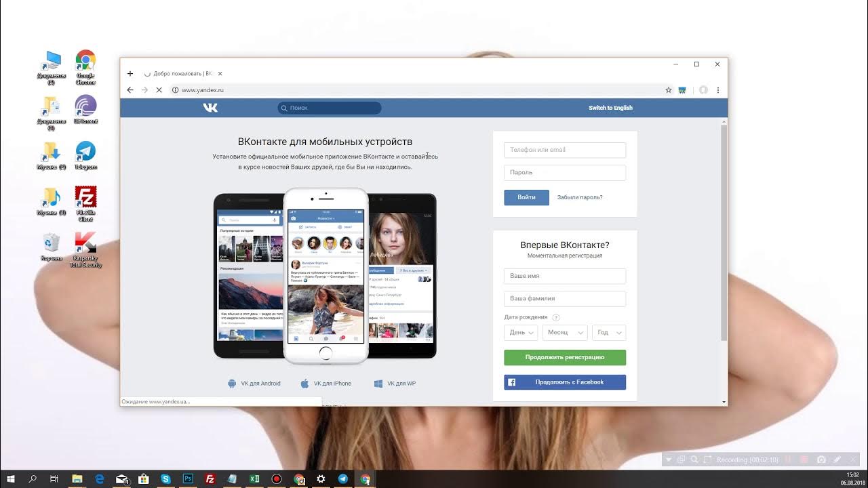The width and height of the screenshot is (868, 488).
Task: Bookmark this page with the star icon
Action: [669, 89]
